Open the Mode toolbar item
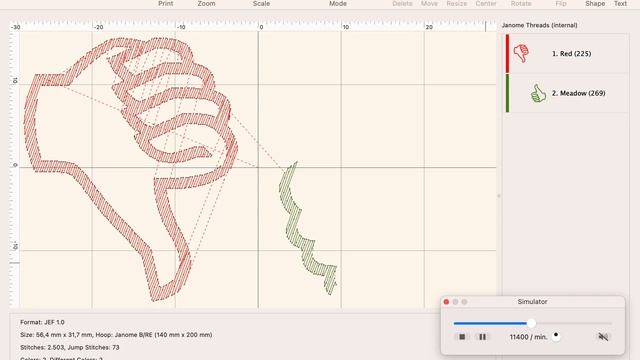The height and width of the screenshot is (360, 640). click(338, 4)
